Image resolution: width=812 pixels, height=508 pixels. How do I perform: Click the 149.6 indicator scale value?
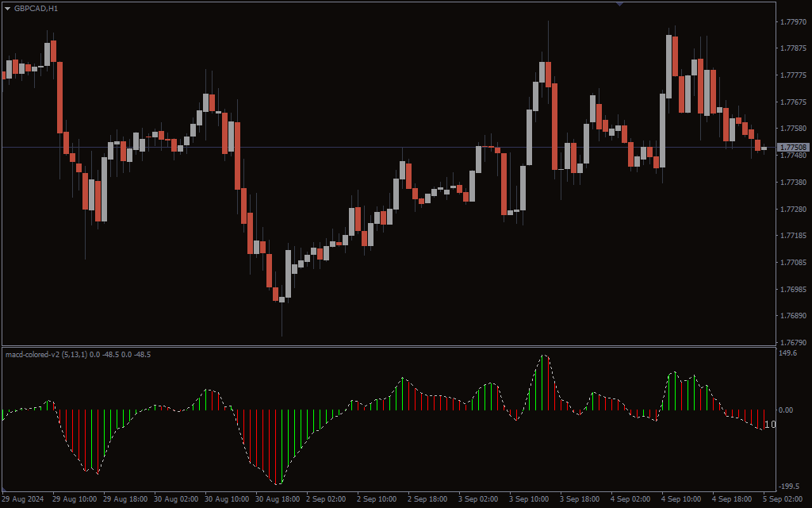(788, 353)
